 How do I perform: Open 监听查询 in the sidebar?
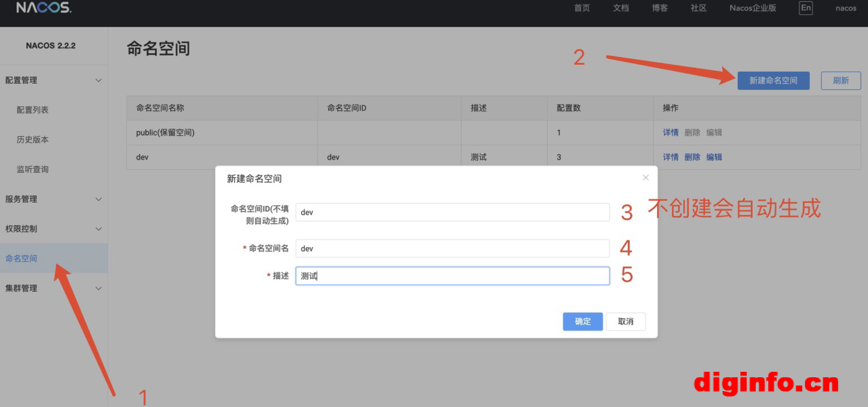(32, 169)
